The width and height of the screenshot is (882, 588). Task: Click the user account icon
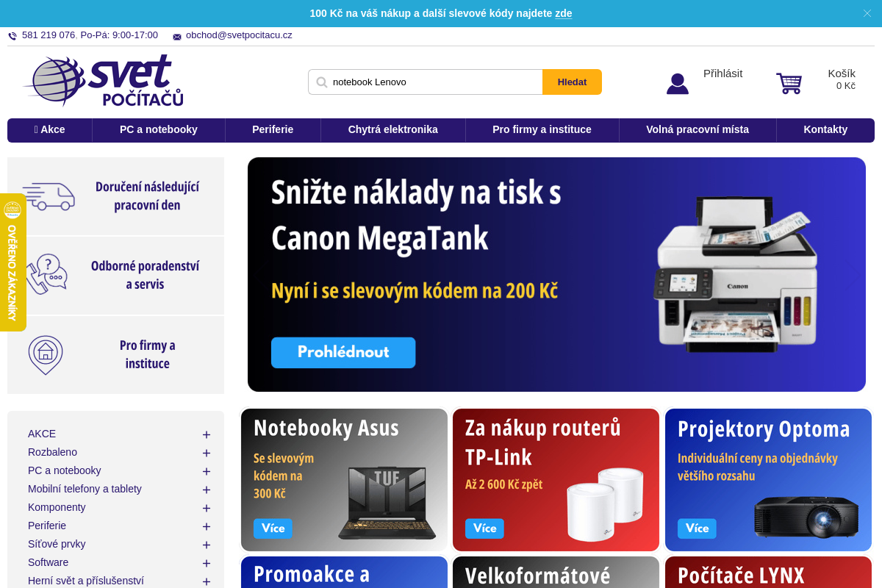tap(678, 83)
